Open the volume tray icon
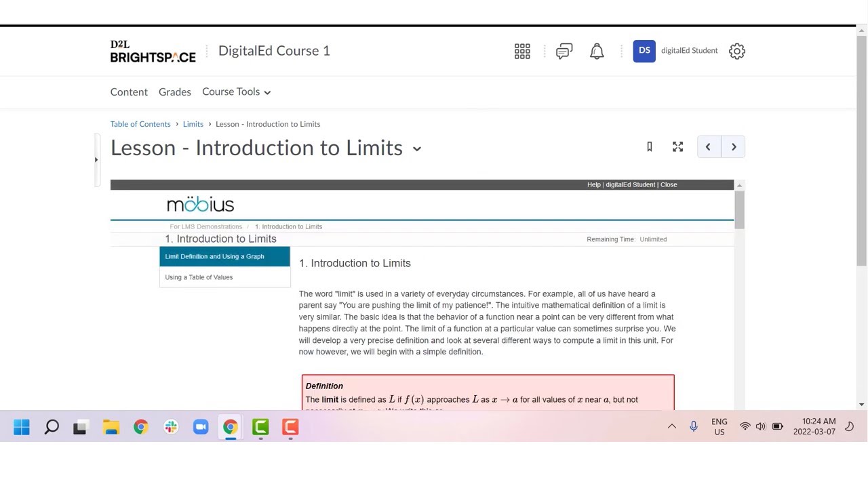The height and width of the screenshot is (488, 868). pos(761,427)
